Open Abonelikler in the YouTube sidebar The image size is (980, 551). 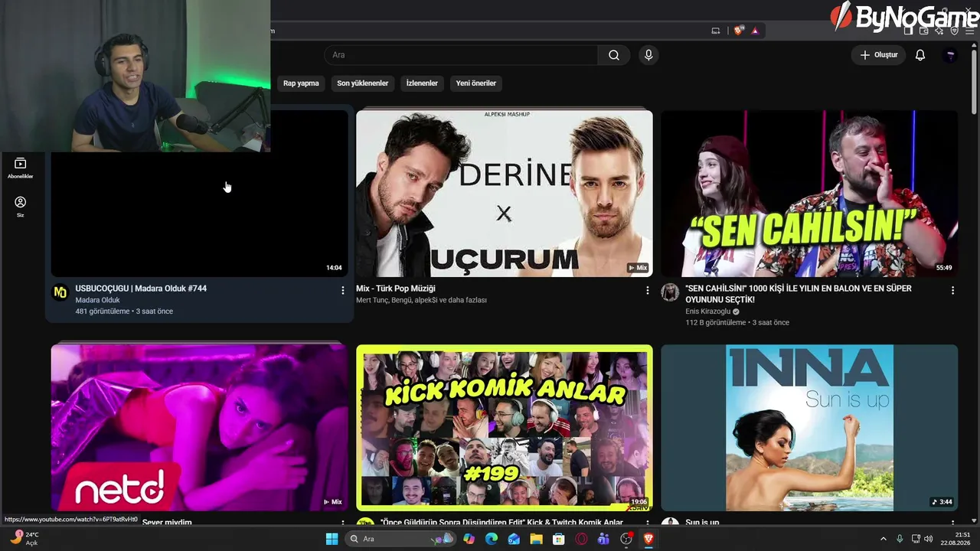pos(21,168)
